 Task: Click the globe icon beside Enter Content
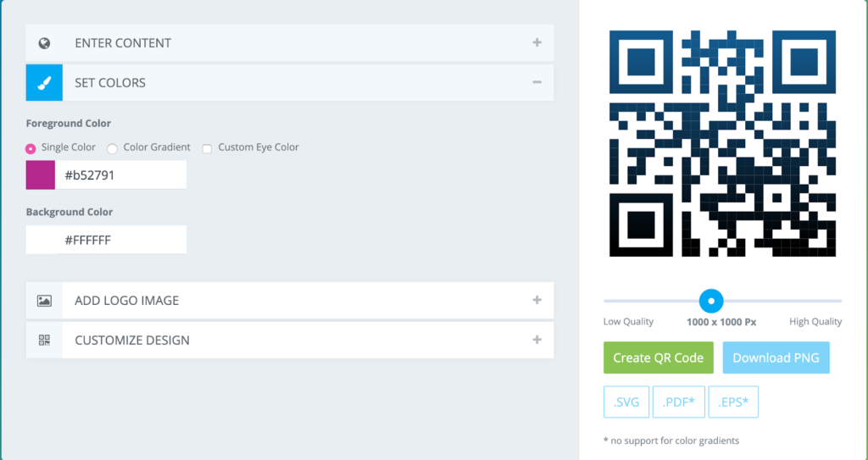pyautogui.click(x=44, y=43)
